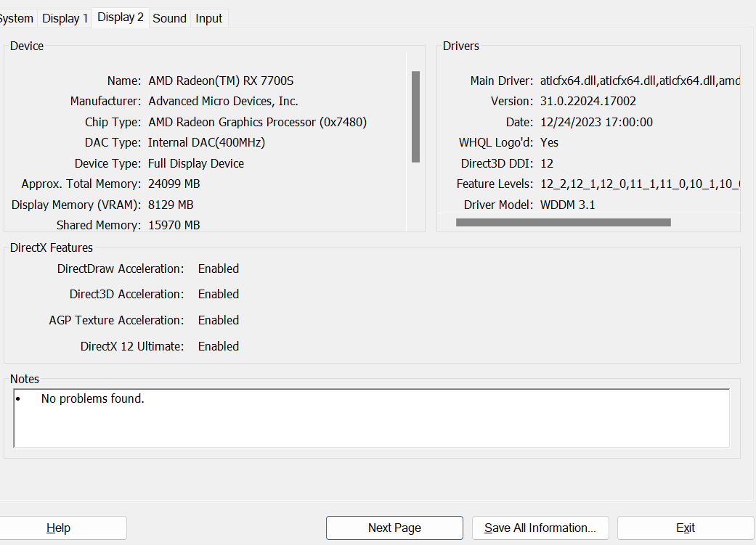Click manufacturer value "Advanced Micro Devices, Inc."
This screenshot has height=545, width=756.
[223, 101]
